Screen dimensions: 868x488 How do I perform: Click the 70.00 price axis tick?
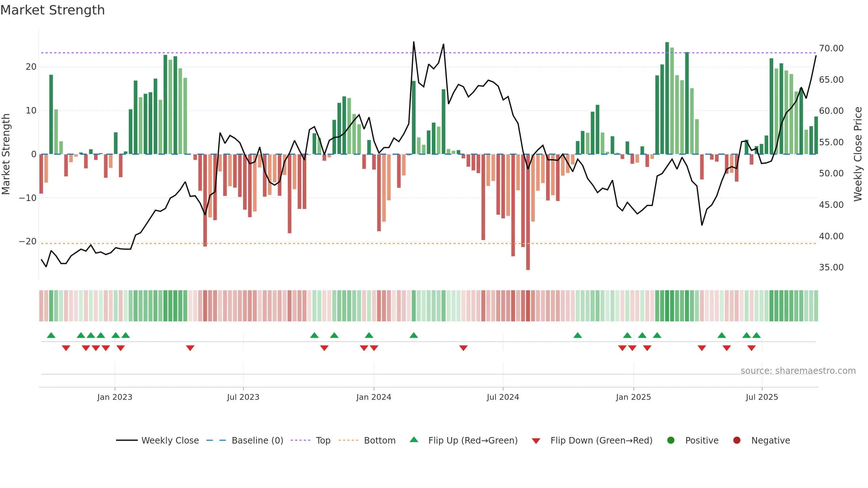pyautogui.click(x=831, y=48)
